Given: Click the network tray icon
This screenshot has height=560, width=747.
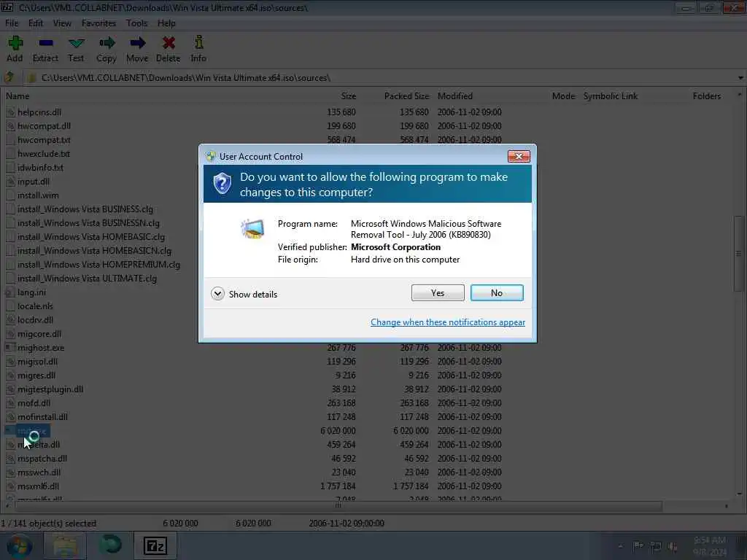Looking at the screenshot, I should pyautogui.click(x=656, y=546).
